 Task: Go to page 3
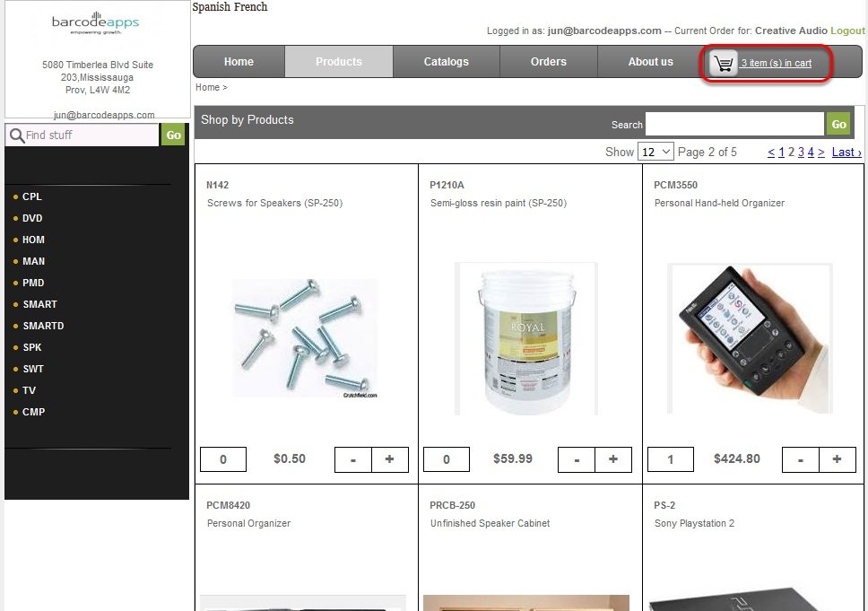coord(801,153)
